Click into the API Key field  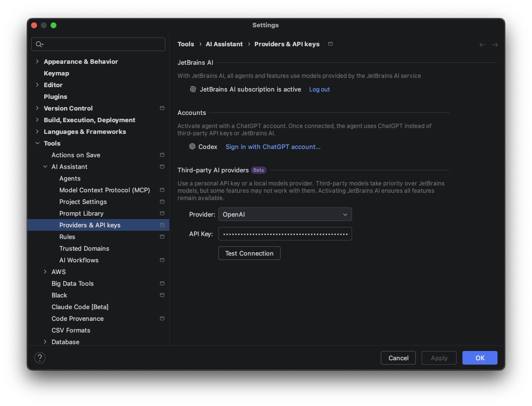(x=285, y=234)
